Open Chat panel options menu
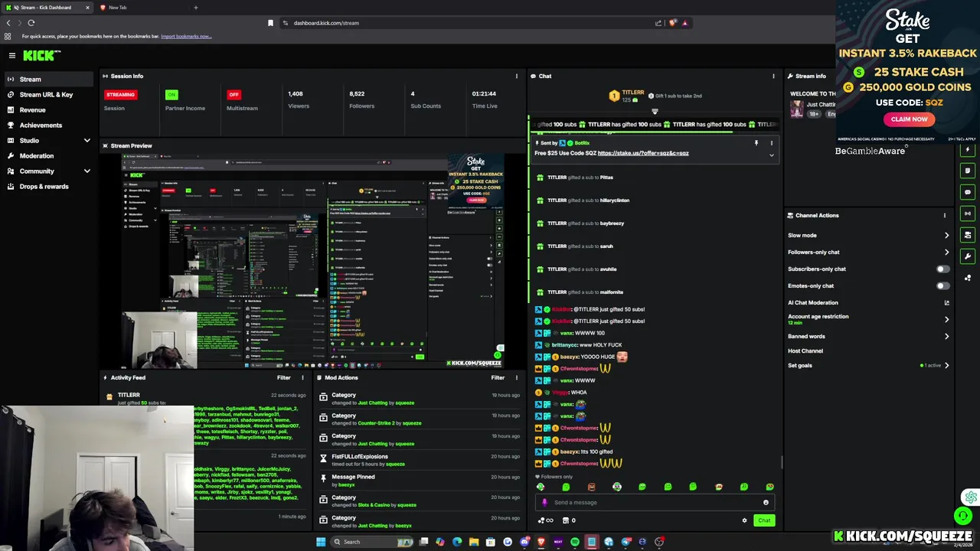The width and height of the screenshot is (980, 551). (773, 76)
